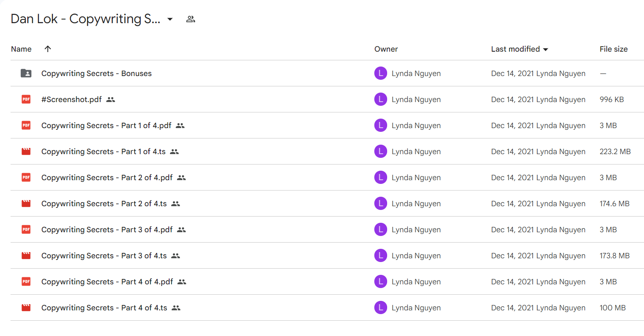
Task: Open Copywriting Secrets - Part 3 of 4.ts
Action: coord(104,255)
